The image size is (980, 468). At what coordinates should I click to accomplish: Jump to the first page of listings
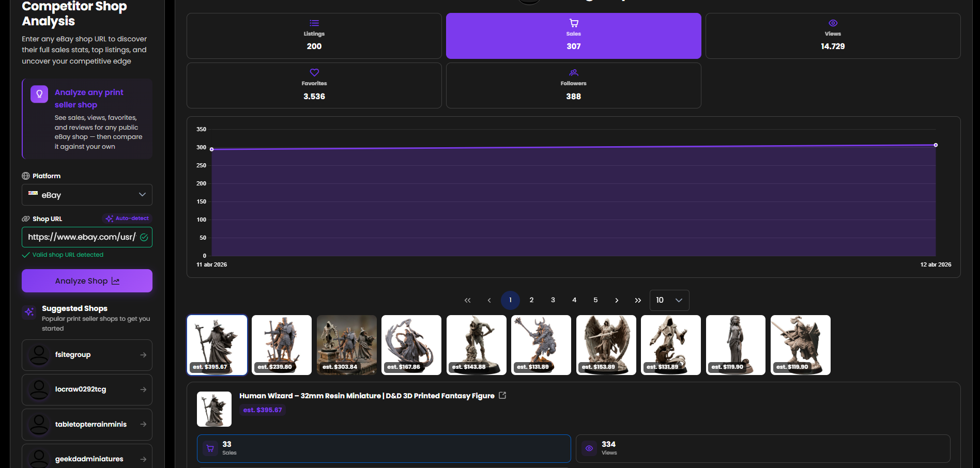coord(467,300)
